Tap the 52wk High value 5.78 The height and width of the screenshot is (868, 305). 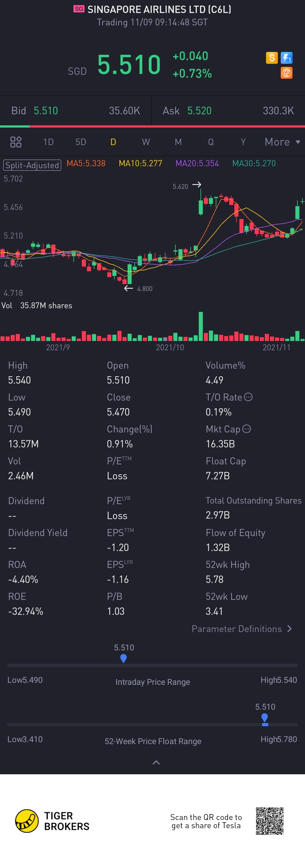[x=214, y=579]
